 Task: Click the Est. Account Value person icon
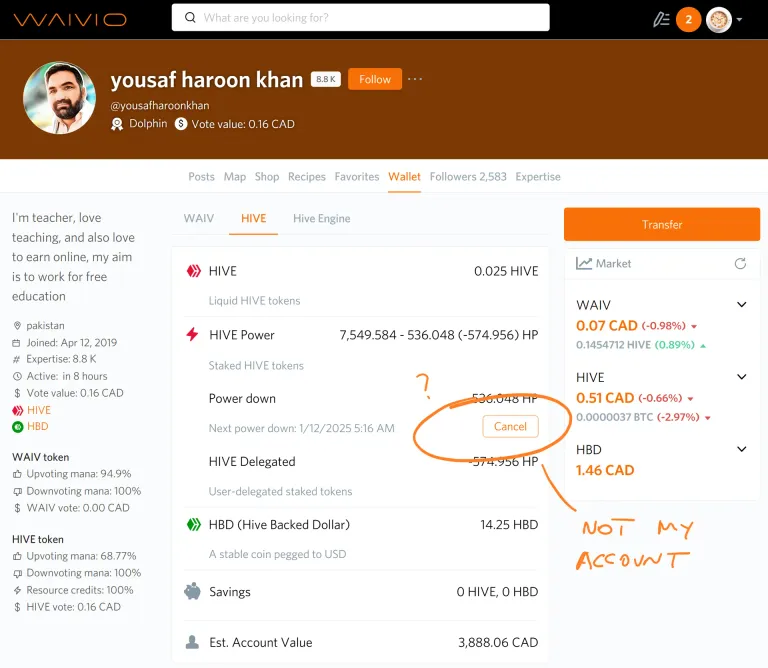tap(192, 642)
